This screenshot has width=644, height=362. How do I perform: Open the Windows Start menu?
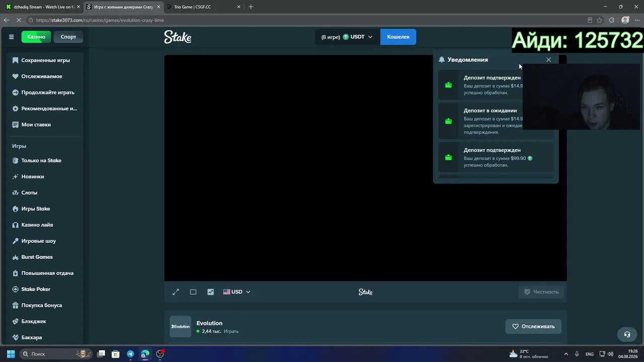click(11, 354)
